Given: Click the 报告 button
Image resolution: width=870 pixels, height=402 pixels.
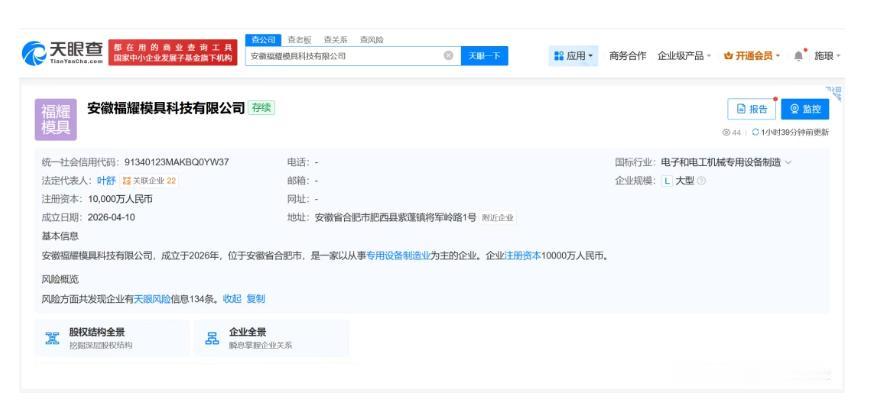Looking at the screenshot, I should [751, 109].
